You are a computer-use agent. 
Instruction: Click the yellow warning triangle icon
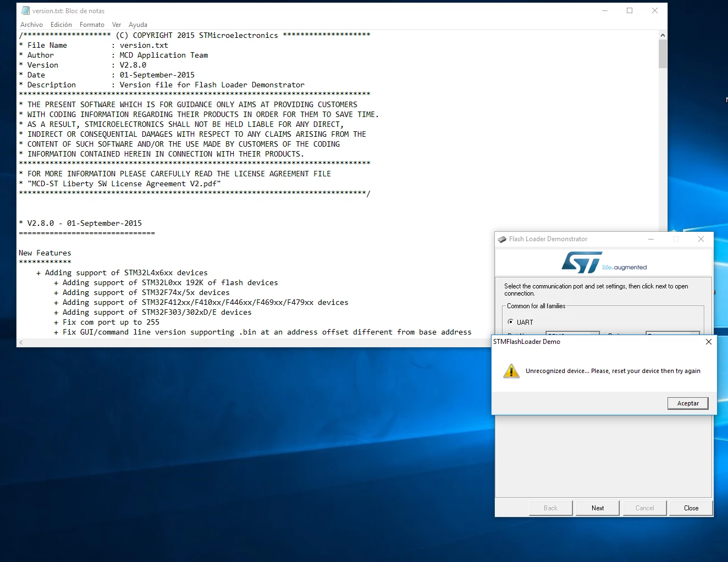511,371
